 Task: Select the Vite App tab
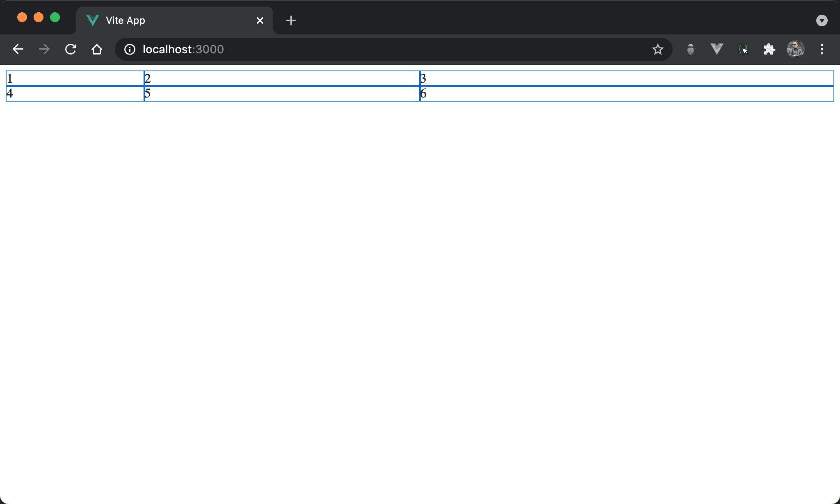[x=164, y=20]
